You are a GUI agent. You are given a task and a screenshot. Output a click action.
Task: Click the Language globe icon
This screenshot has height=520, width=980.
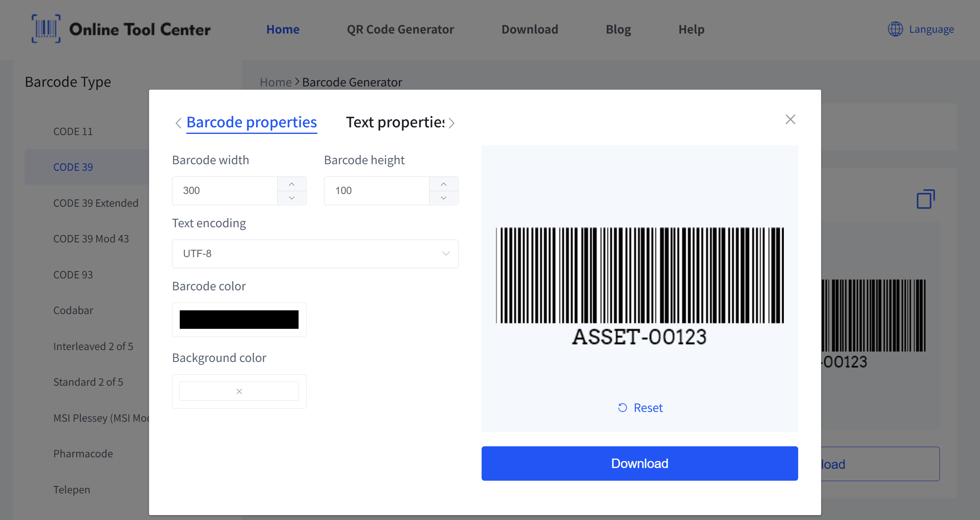tap(895, 29)
